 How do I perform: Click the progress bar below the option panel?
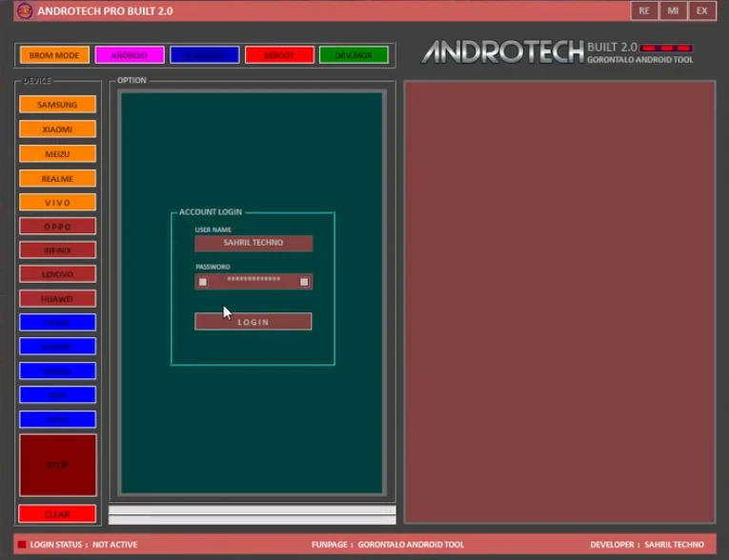pyautogui.click(x=253, y=511)
